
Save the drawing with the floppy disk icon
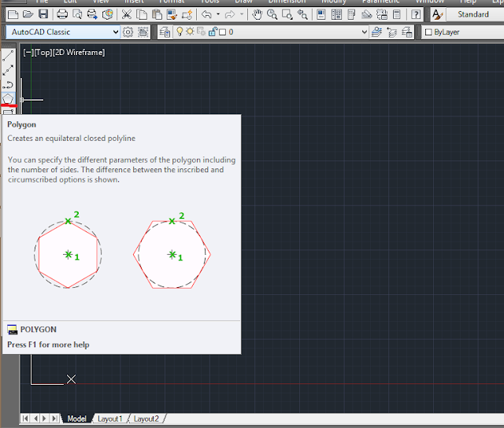pyautogui.click(x=43, y=14)
